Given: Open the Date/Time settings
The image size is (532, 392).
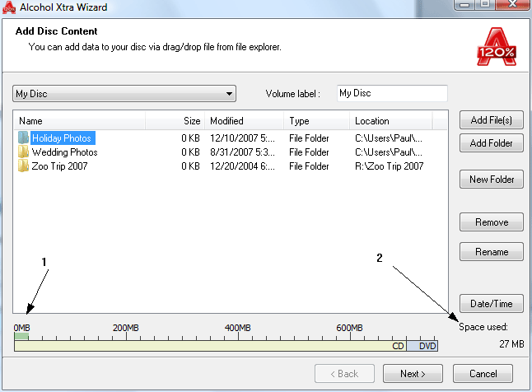Looking at the screenshot, I should click(492, 304).
